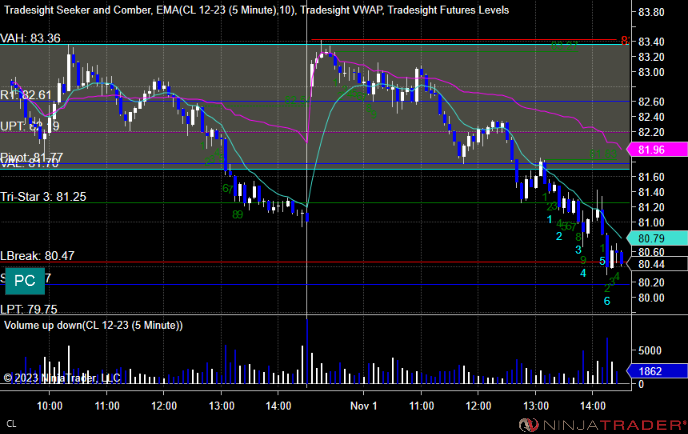688x434 pixels.
Task: Click the cyan count number 6
Action: pos(607,301)
